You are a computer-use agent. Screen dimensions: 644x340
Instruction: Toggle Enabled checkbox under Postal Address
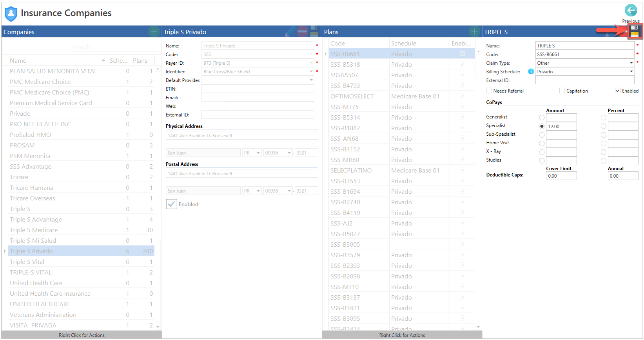tap(172, 204)
